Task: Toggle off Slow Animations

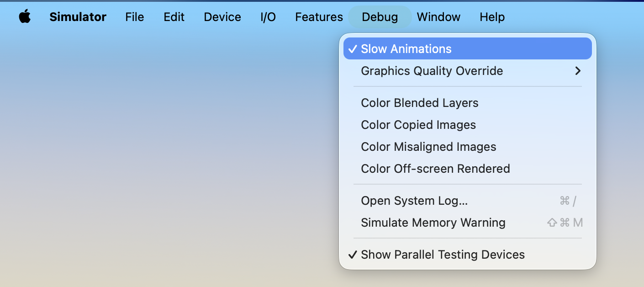Action: pos(467,49)
